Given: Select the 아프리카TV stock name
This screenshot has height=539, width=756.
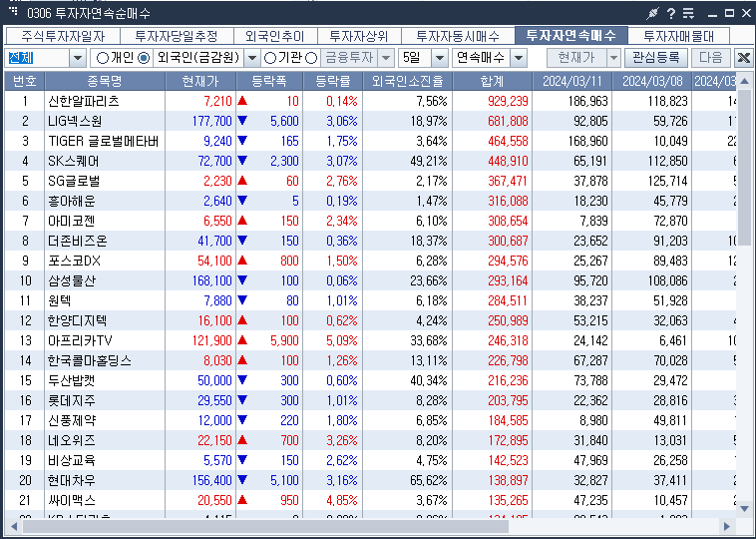Looking at the screenshot, I should pyautogui.click(x=80, y=341).
